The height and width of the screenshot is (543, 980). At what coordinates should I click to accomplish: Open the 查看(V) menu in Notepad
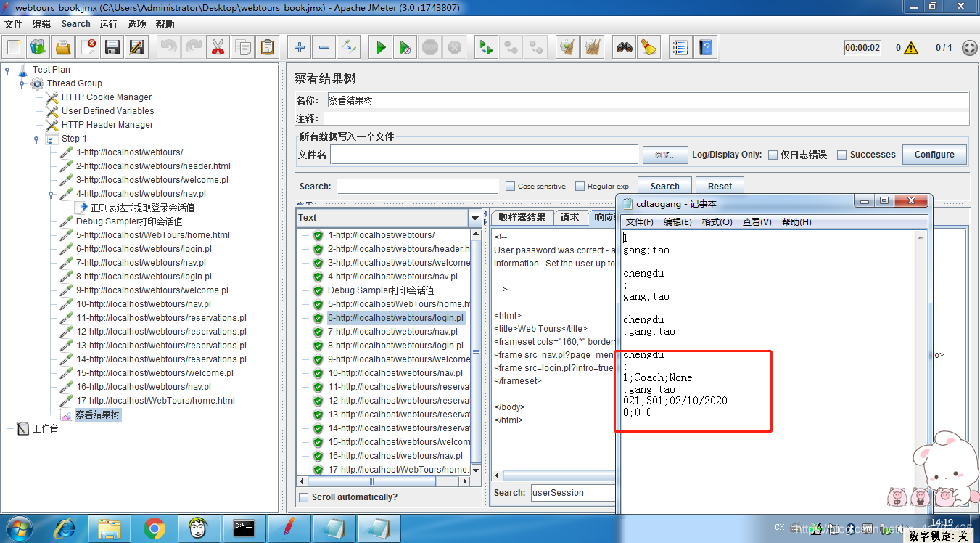[757, 222]
